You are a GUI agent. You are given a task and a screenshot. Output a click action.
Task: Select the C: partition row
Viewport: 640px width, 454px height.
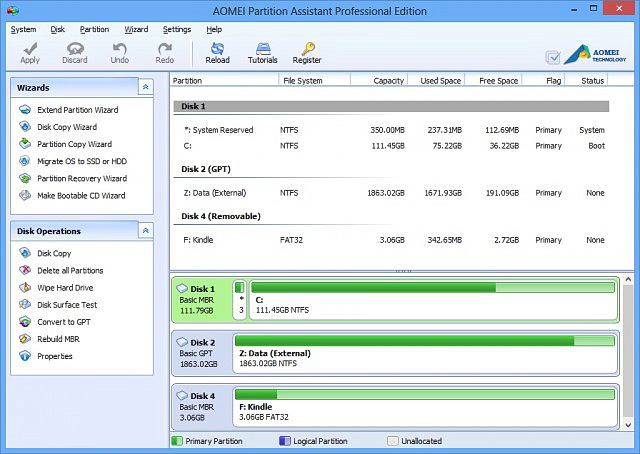(x=391, y=146)
